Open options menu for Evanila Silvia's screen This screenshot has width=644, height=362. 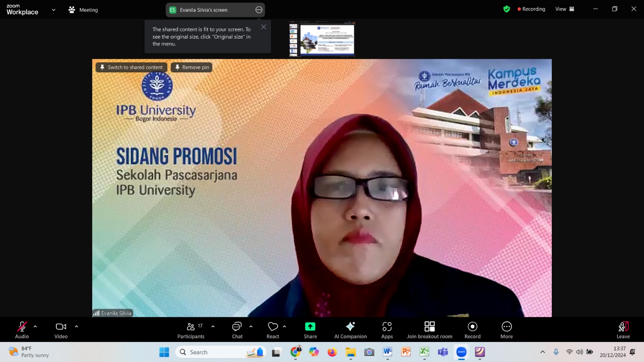259,10
